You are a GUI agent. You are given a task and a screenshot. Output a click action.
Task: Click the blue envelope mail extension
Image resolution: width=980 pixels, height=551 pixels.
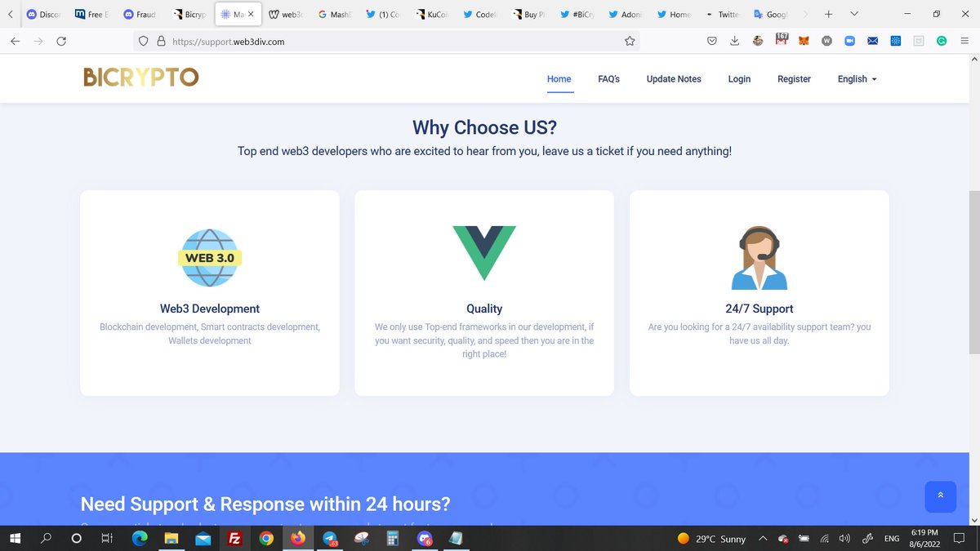[x=872, y=41]
